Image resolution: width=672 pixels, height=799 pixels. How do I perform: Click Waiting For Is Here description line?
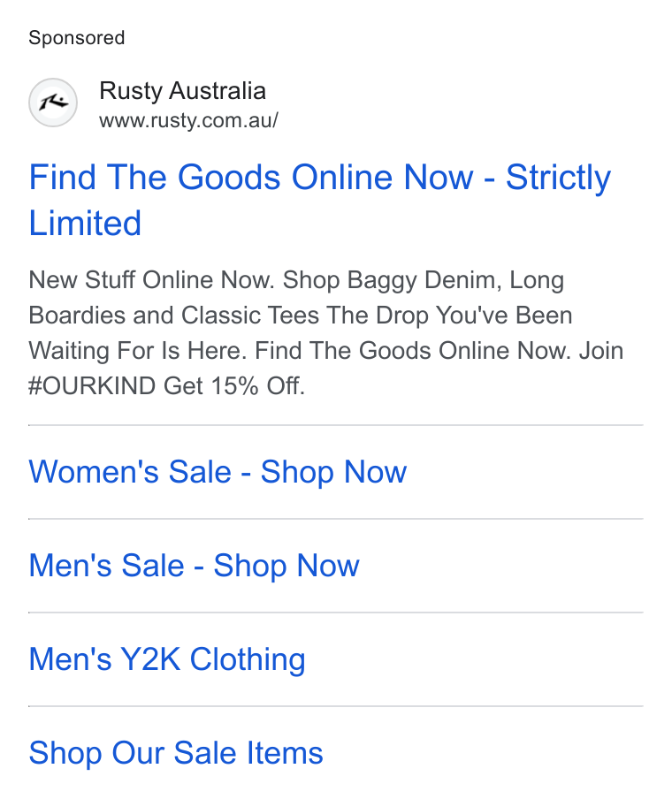pos(138,351)
